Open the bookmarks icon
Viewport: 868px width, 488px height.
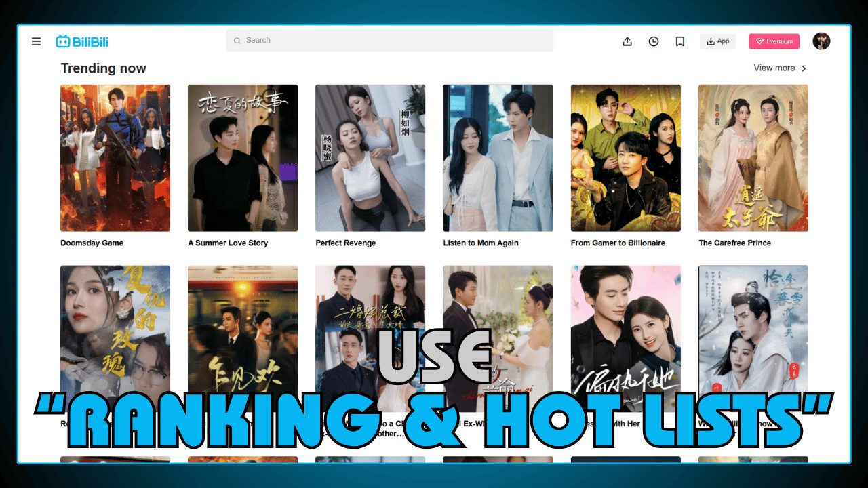click(x=680, y=41)
